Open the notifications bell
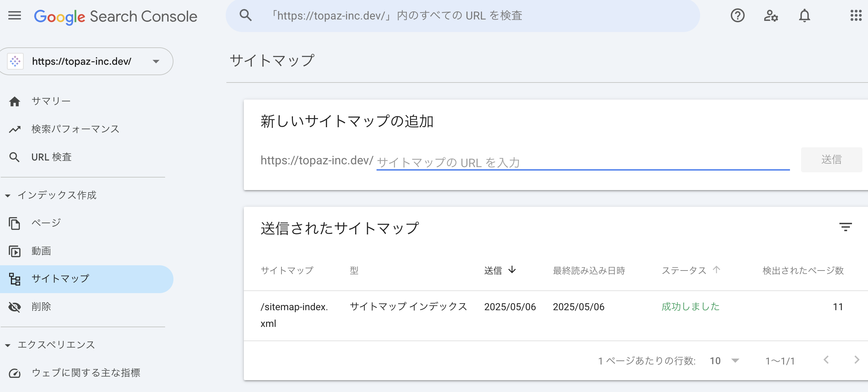Viewport: 868px width, 392px height. tap(805, 16)
